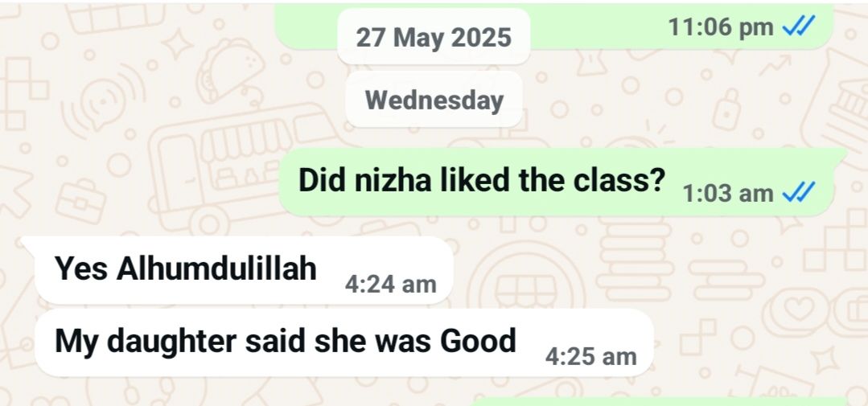The width and height of the screenshot is (868, 406).
Task: Click the 1:03 am timestamp on the sent message
Action: point(728,194)
